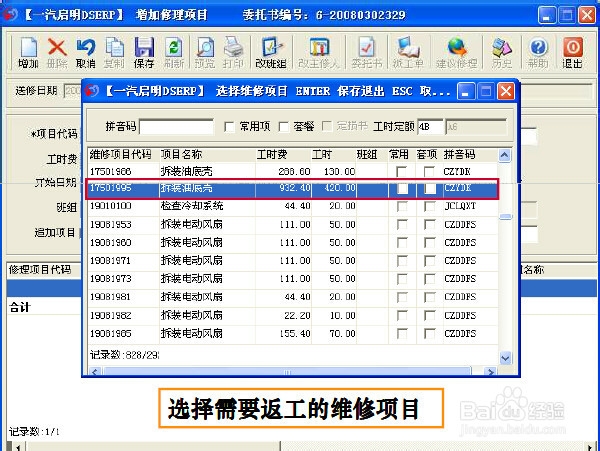Select row 19081985 拆装电动风扇

click(x=293, y=334)
